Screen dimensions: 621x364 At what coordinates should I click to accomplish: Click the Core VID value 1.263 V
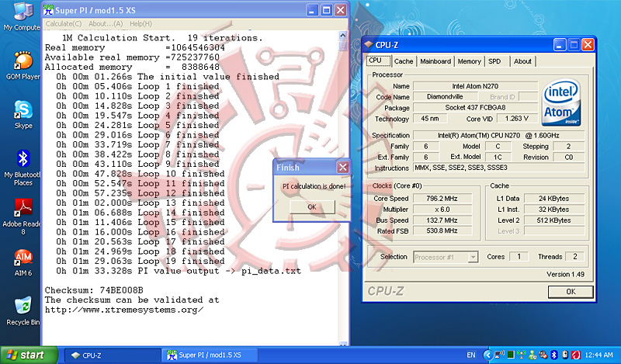point(516,119)
